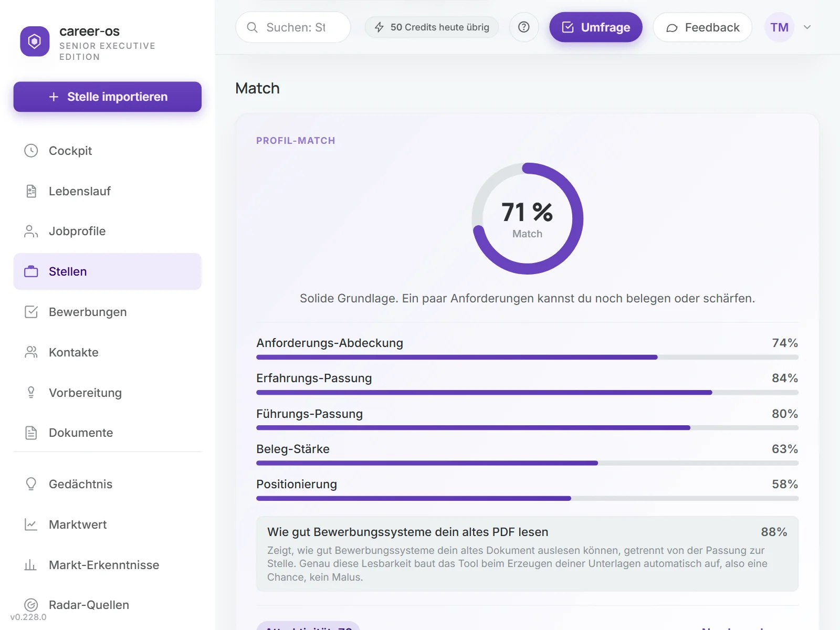The height and width of the screenshot is (630, 840).
Task: Click the Radar-Quellen target icon
Action: click(x=31, y=605)
